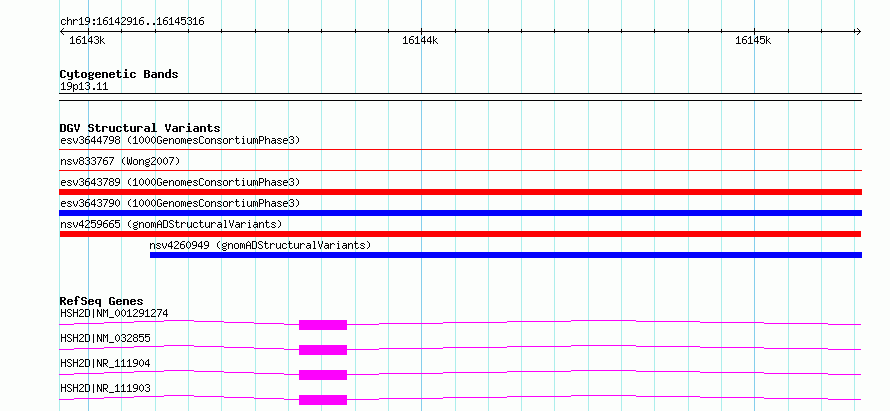Click the magenta exon of NM_001291274
This screenshot has height=411, width=890.
point(323,325)
